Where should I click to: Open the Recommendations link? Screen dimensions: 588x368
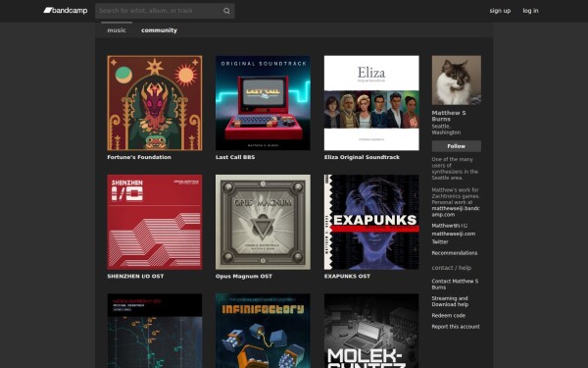tap(455, 253)
